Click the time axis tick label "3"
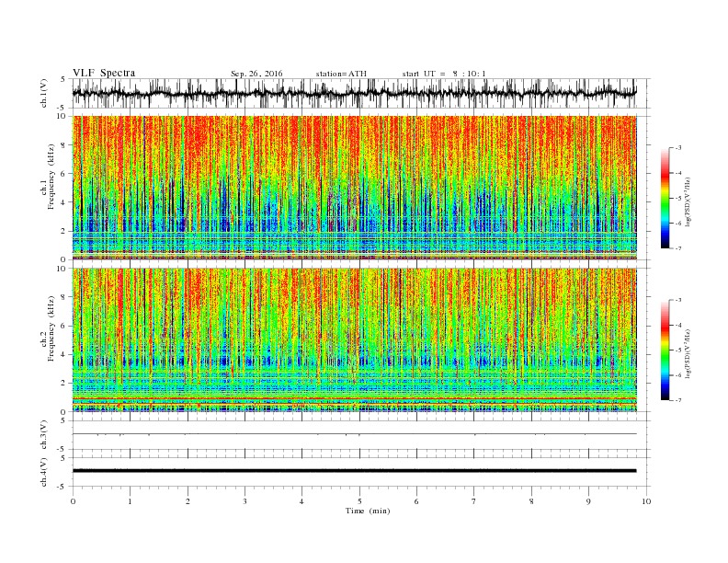The height and width of the screenshot is (563, 728). pos(245,501)
